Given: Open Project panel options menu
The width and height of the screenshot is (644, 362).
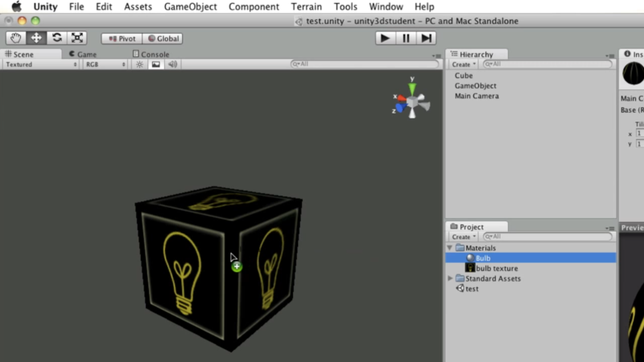Looking at the screenshot, I should tap(610, 228).
